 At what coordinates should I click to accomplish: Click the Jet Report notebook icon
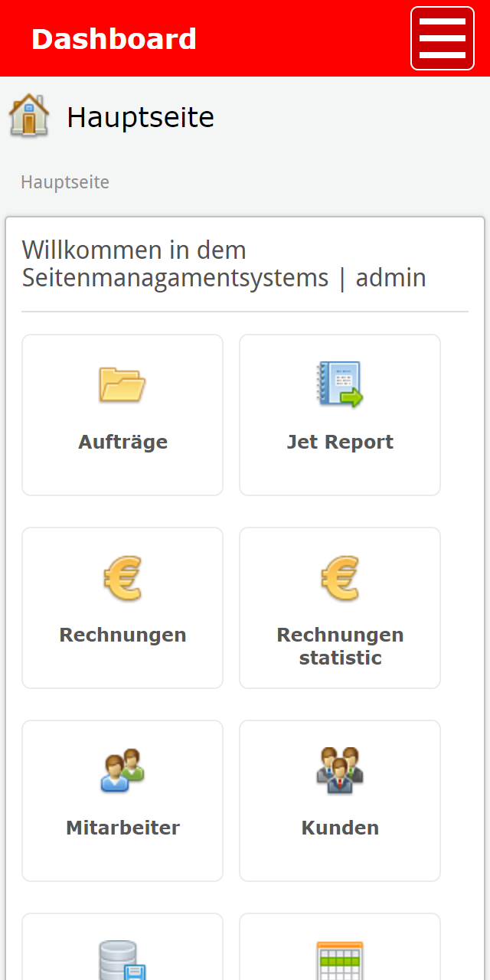coord(340,384)
